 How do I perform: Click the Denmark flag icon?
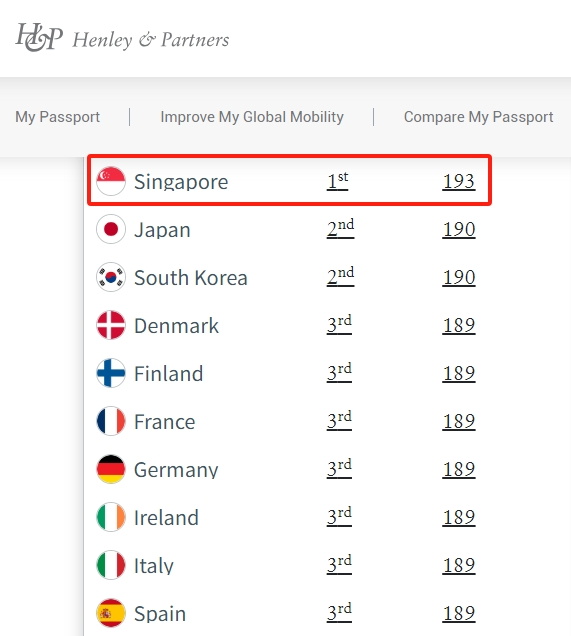111,325
